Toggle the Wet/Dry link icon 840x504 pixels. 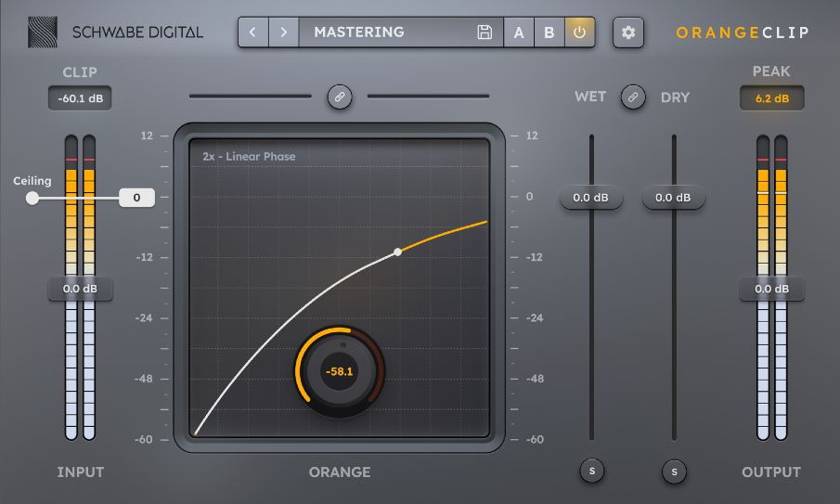[x=633, y=97]
